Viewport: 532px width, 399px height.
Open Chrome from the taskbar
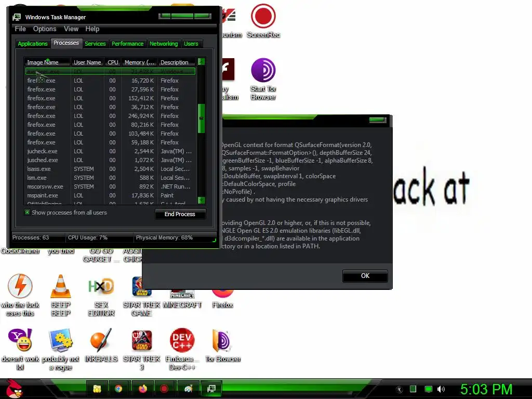[118, 389]
